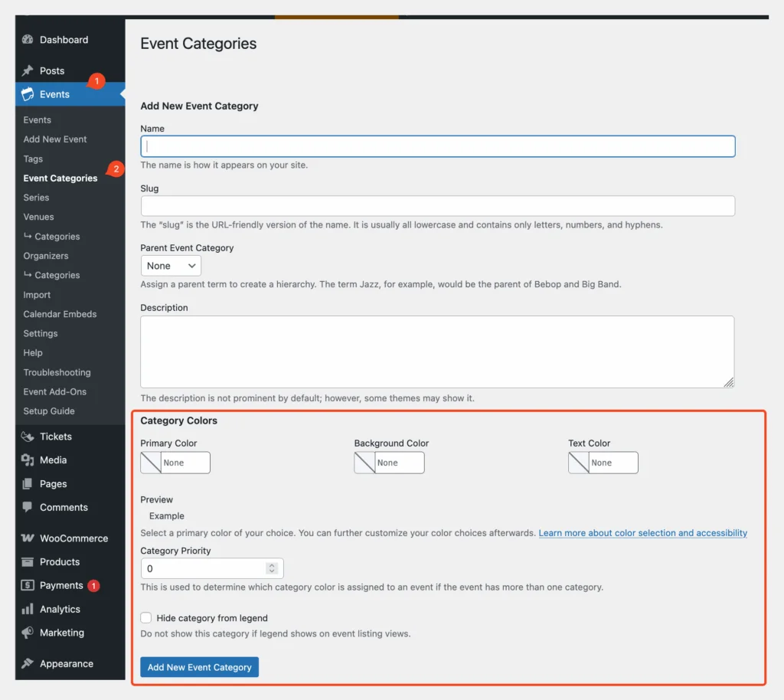Focus the Slug input field
784x700 pixels.
437,206
